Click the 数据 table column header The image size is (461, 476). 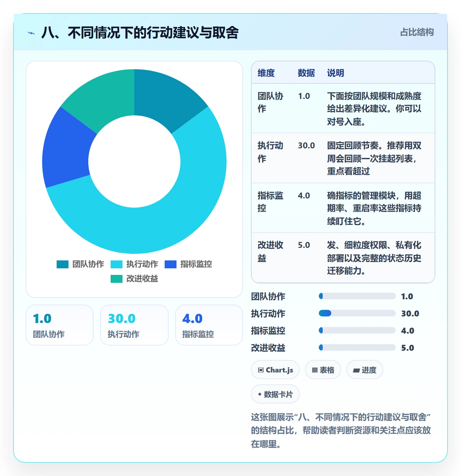tap(306, 73)
